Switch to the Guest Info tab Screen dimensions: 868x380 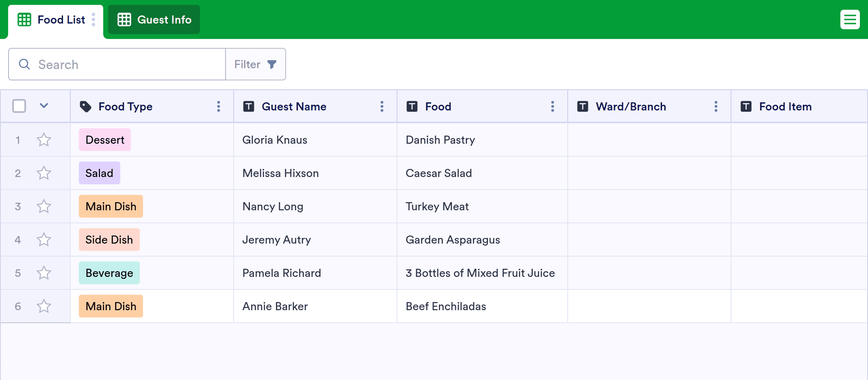(154, 19)
